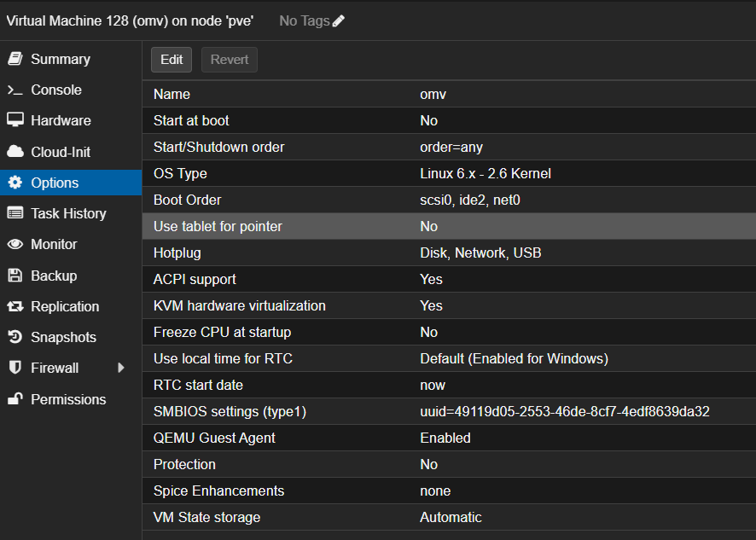Select the Options menu item
This screenshot has width=756, height=540.
click(x=55, y=183)
